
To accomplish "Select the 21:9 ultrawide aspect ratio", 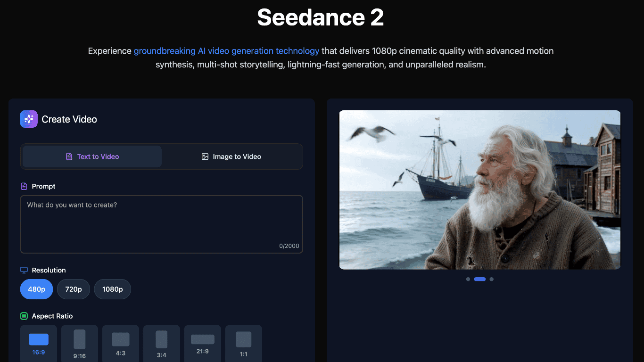I will pos(202,343).
